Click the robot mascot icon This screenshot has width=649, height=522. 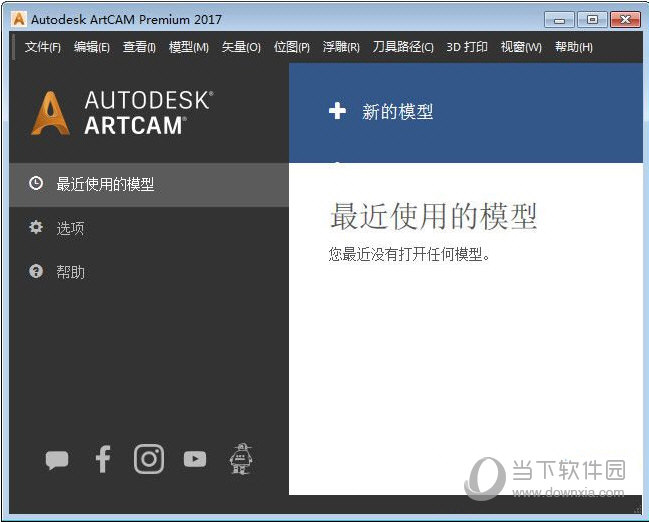coord(241,458)
